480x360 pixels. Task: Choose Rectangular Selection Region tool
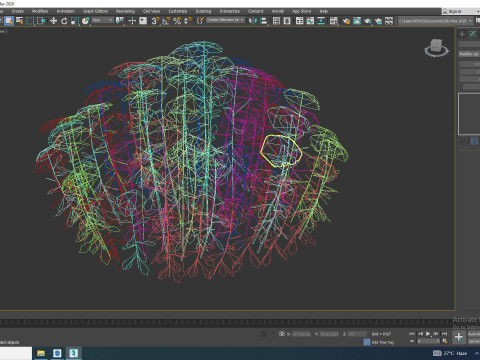tap(30, 21)
